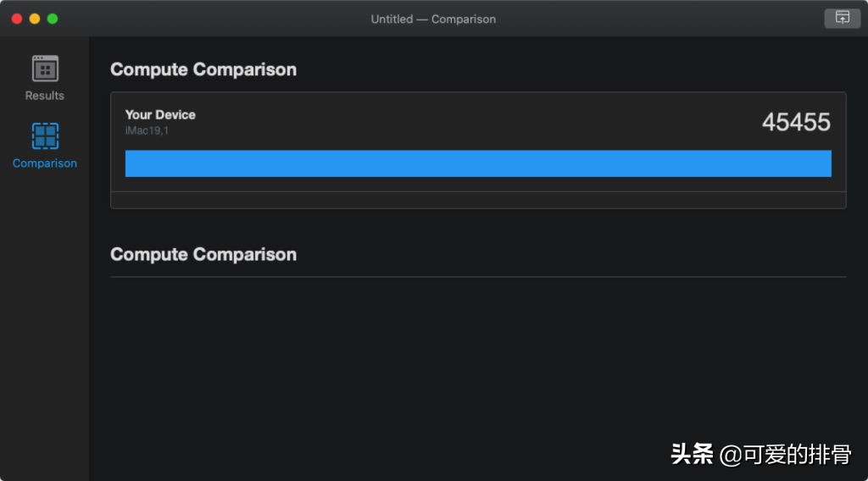
Task: Click the divider under second Compute Comparison
Action: [478, 277]
